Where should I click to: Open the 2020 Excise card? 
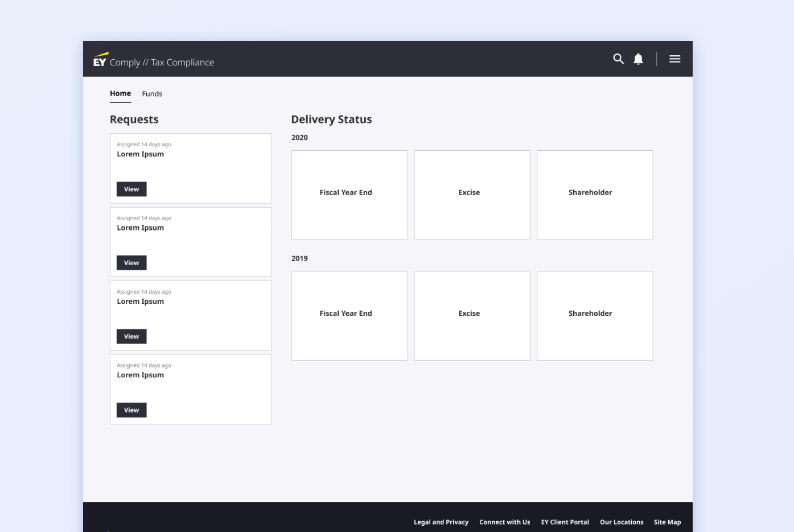tap(472, 195)
